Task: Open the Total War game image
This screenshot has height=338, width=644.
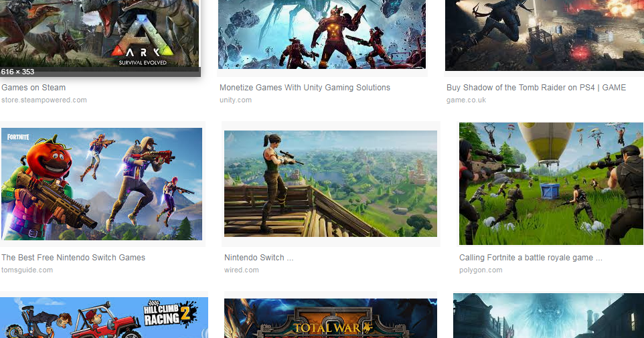Action: coord(331,319)
